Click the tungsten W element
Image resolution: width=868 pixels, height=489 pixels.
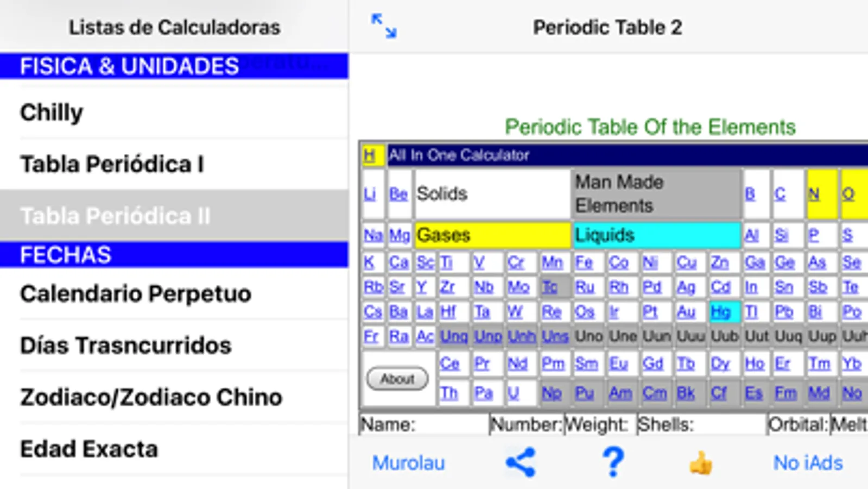(x=515, y=311)
